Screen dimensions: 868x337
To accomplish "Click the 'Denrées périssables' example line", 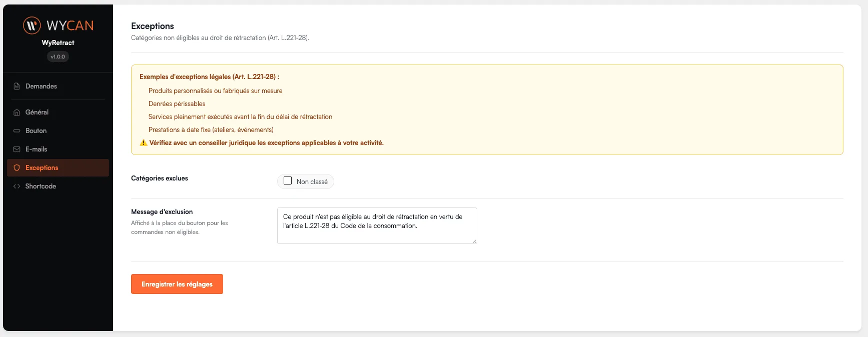I will [x=177, y=103].
